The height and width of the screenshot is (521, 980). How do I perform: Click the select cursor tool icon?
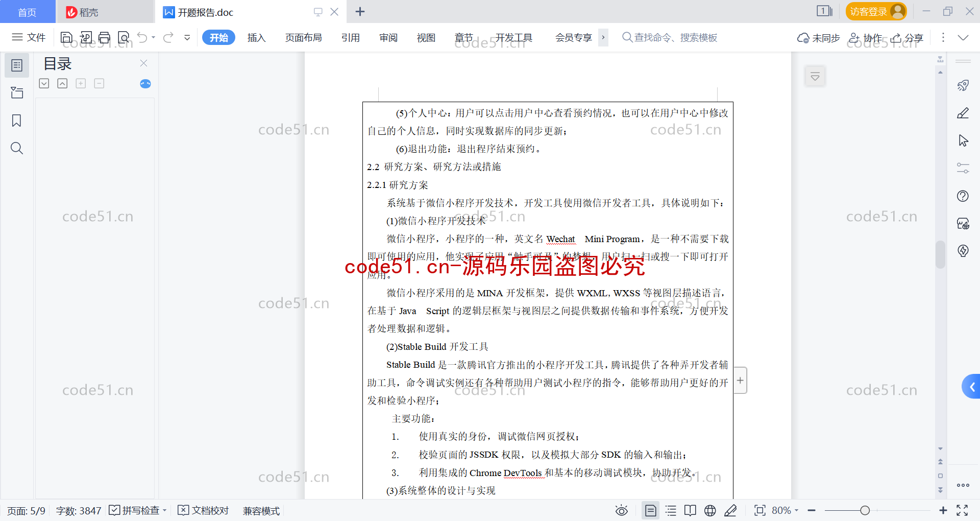(963, 140)
